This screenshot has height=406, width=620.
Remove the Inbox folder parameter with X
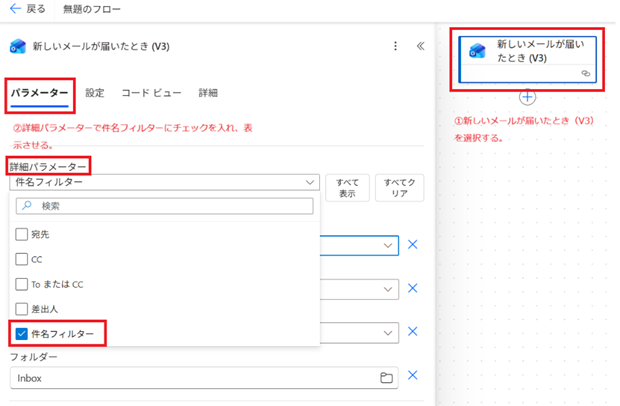[412, 376]
